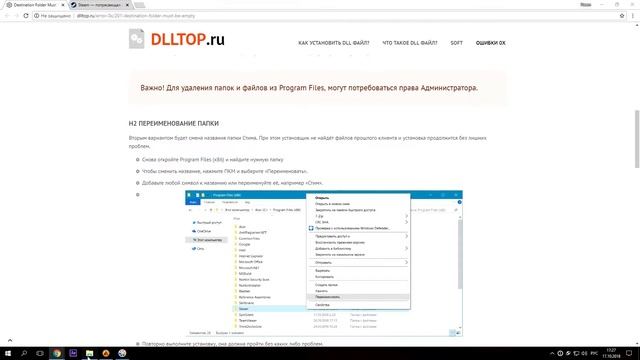Click the explorer screenshot illustrating folder rename
The height and width of the screenshot is (360, 640).
[x=324, y=263]
